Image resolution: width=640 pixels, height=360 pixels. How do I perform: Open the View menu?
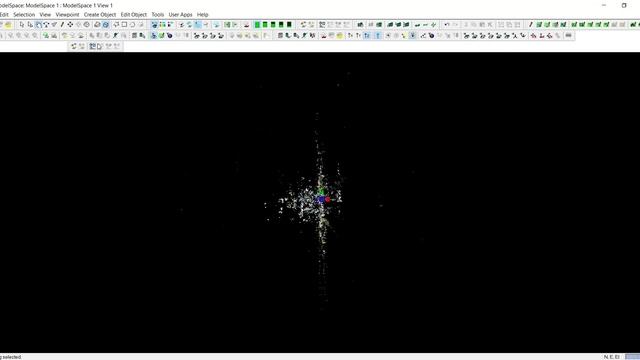pos(45,14)
